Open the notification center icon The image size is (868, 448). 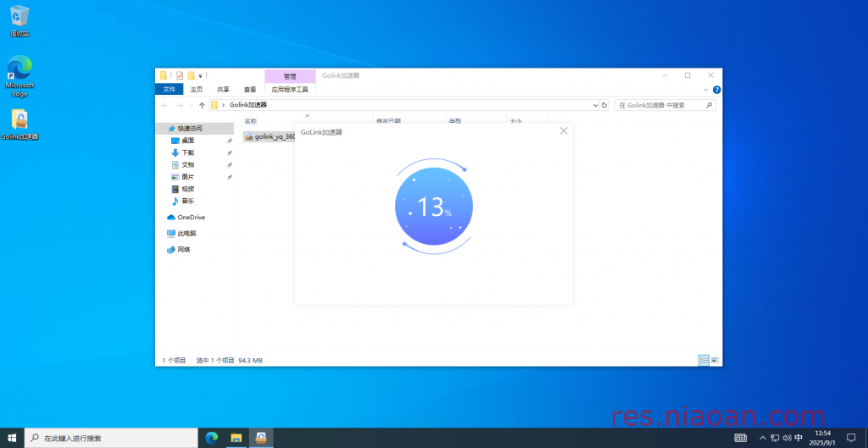[851, 438]
